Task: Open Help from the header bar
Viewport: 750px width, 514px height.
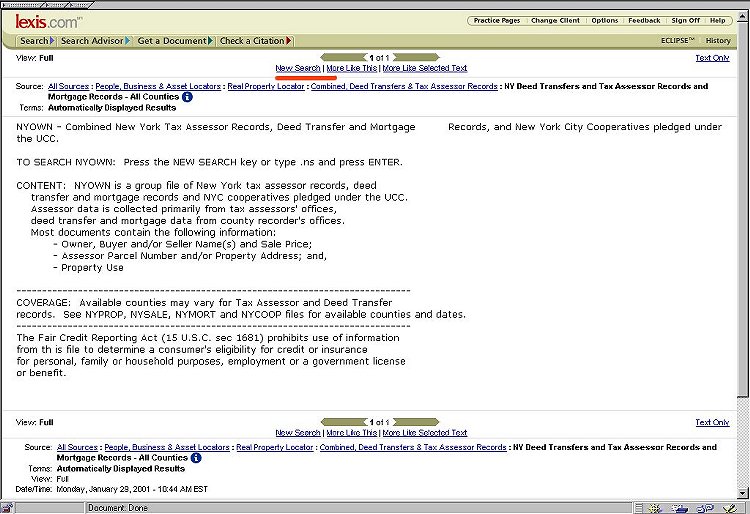Action: pos(717,21)
